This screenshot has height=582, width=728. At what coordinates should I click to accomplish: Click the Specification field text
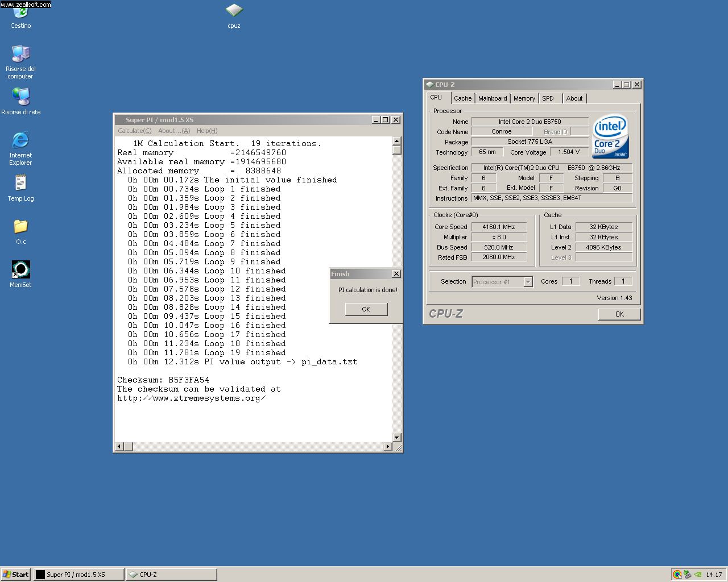point(552,168)
